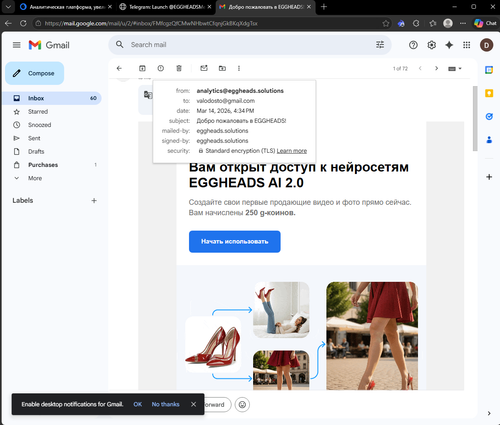
Task: Open browser settings three-dot menu
Action: click(x=463, y=23)
